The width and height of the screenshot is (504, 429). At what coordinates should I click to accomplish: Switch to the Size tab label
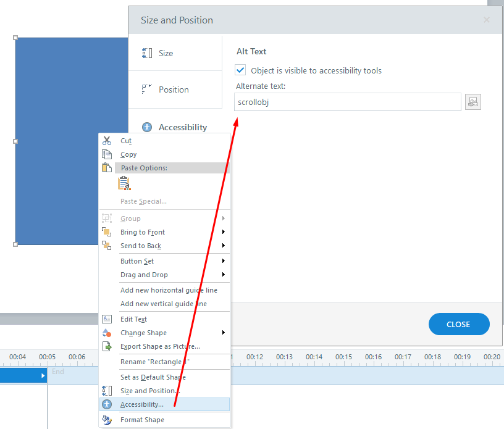click(166, 53)
